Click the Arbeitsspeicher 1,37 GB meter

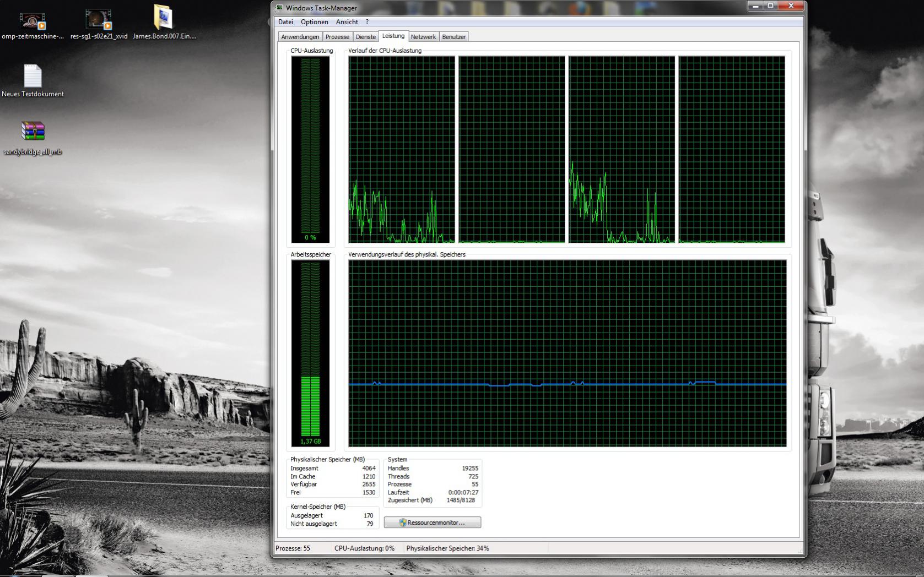click(x=310, y=353)
